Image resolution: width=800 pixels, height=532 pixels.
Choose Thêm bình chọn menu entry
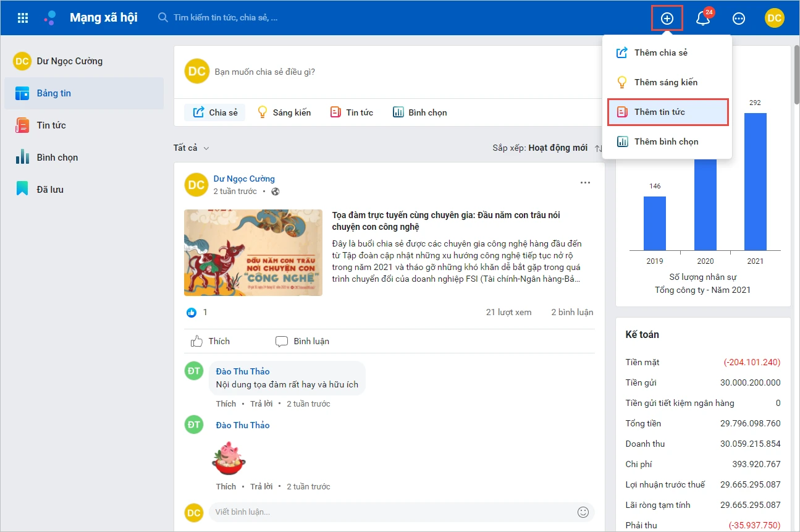(x=667, y=141)
